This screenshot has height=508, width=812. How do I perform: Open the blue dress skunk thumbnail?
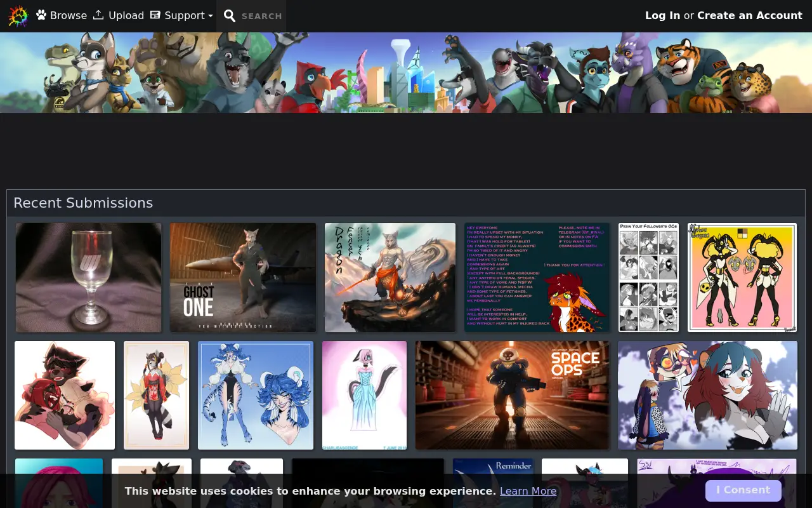(x=364, y=395)
